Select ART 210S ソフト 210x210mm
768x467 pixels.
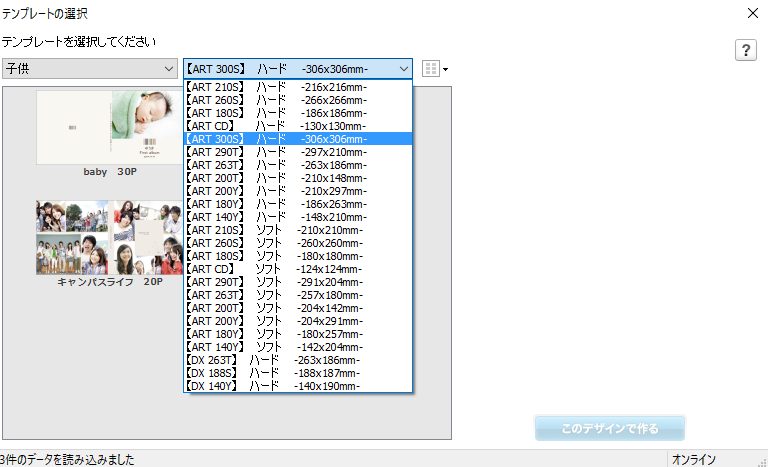point(298,230)
